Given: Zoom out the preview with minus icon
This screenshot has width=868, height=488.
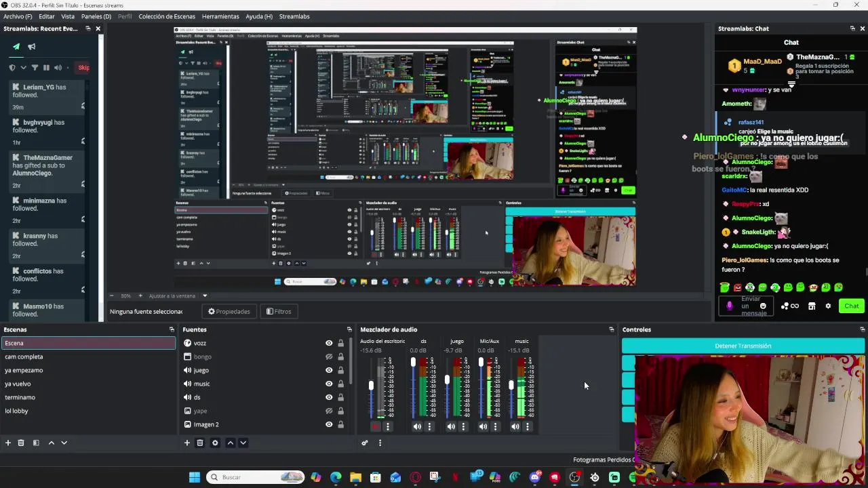Looking at the screenshot, I should (113, 296).
